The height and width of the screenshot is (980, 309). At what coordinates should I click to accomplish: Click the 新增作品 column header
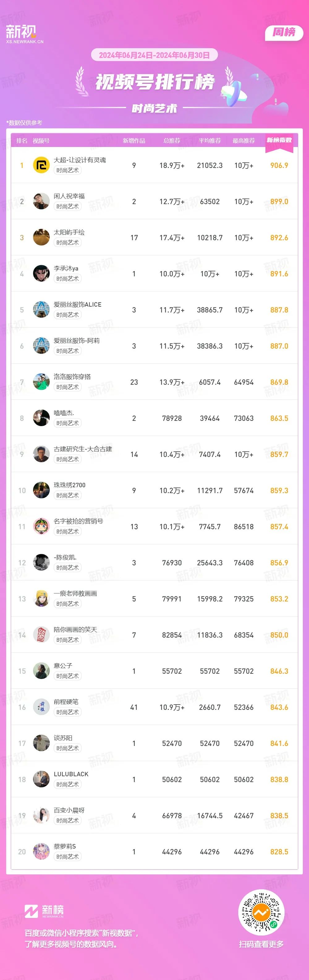(134, 141)
